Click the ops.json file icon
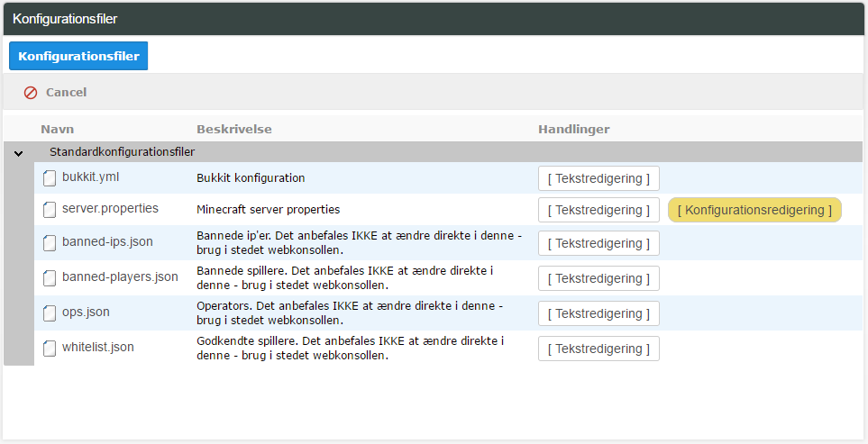The height and width of the screenshot is (444, 868). (50, 313)
